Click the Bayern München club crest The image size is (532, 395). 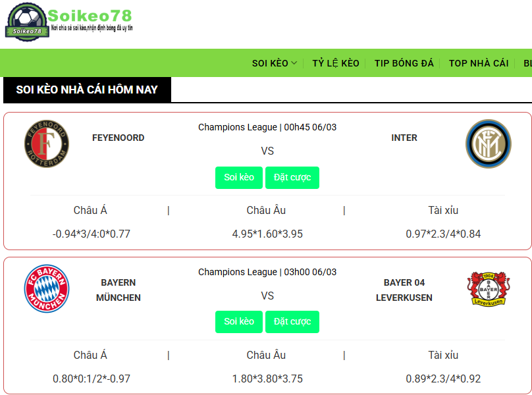[46, 288]
